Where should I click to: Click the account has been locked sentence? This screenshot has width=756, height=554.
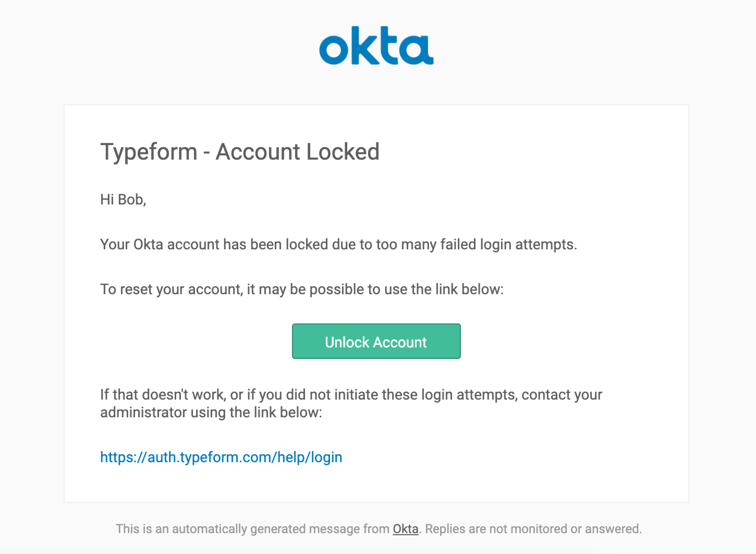coord(338,244)
